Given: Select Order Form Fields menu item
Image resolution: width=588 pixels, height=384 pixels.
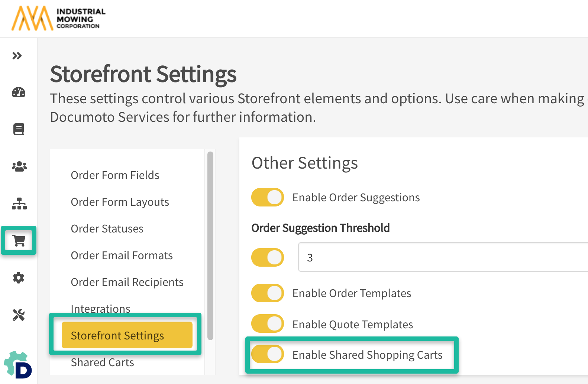Looking at the screenshot, I should coord(115,175).
